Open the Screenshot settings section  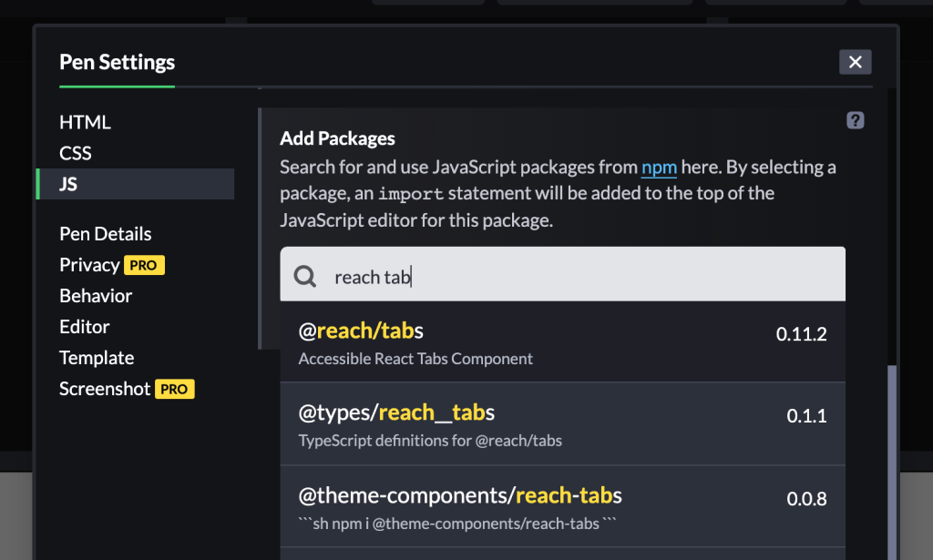coord(105,389)
